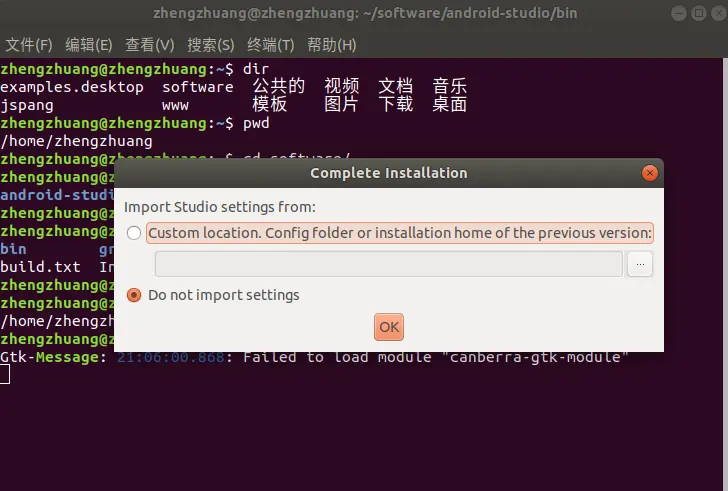Viewport: 728px width, 491px height.
Task: Click the terminal scrollbar on the right
Action: 725,274
